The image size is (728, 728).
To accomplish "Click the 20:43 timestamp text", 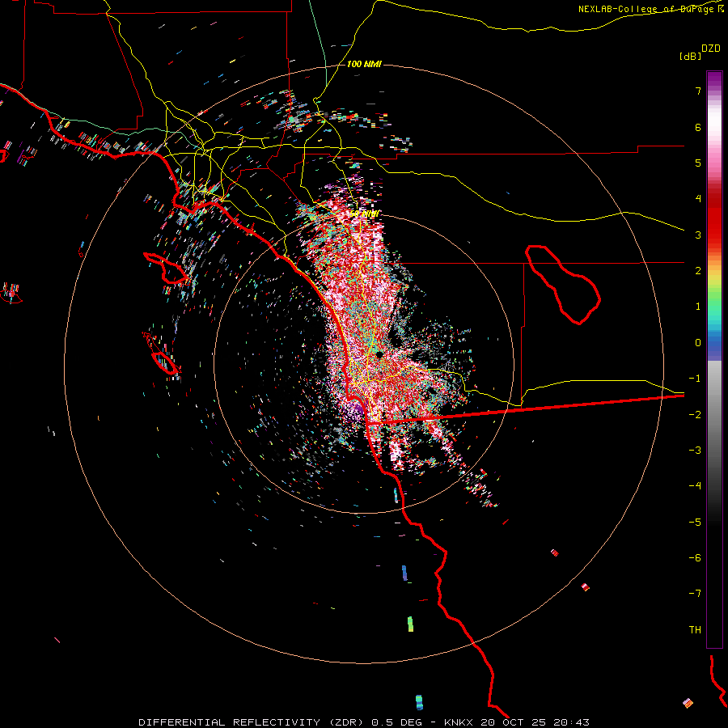I will pos(573,722).
